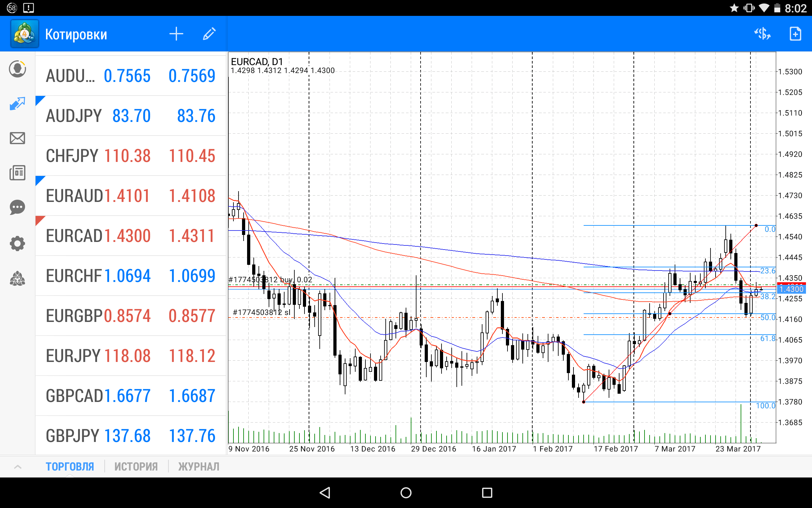Select the CHFJPY quote row
Screen dimensions: 812x508
(131, 156)
